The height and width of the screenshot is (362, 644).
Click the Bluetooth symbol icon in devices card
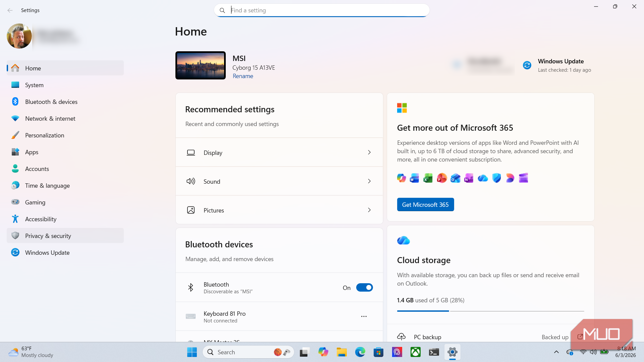pos(191,288)
